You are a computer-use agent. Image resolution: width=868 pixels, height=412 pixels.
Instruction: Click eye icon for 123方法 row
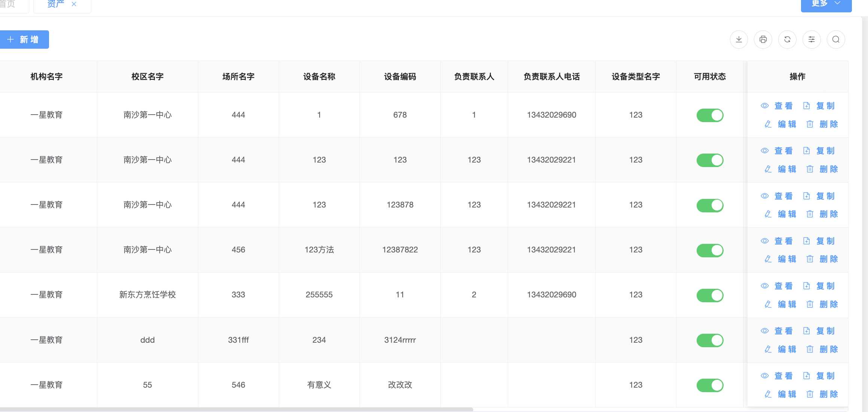coord(765,241)
